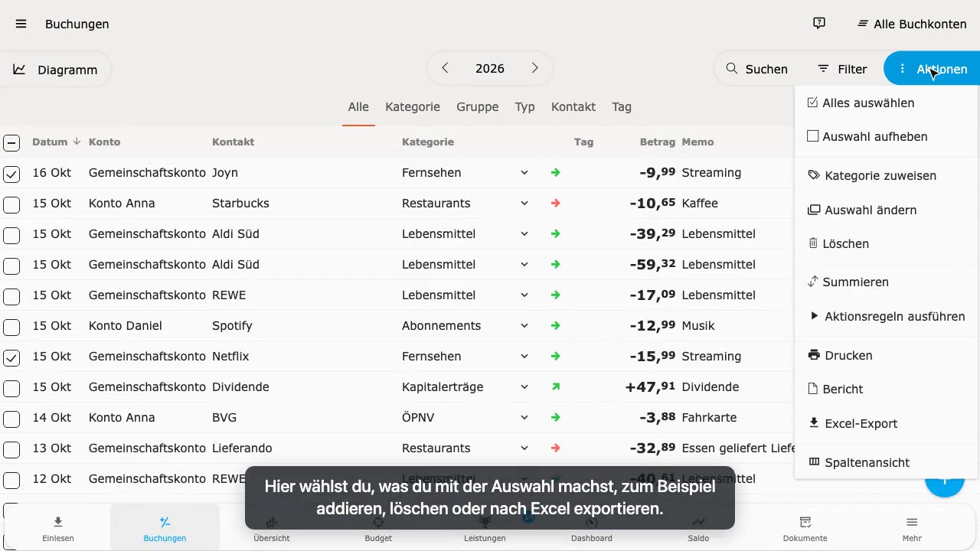Uncheck the Netflix booking checkbox

click(x=11, y=357)
